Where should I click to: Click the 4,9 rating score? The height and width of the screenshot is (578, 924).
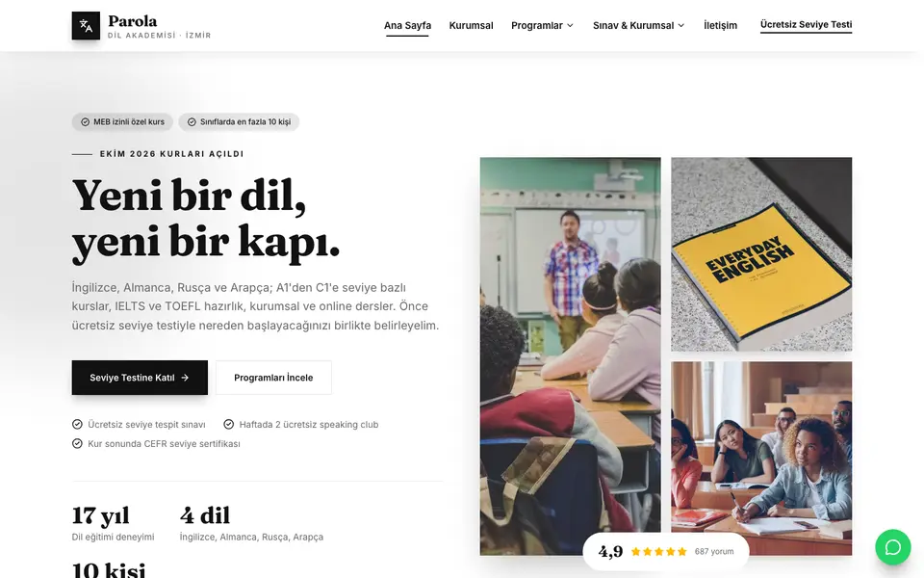(x=610, y=551)
